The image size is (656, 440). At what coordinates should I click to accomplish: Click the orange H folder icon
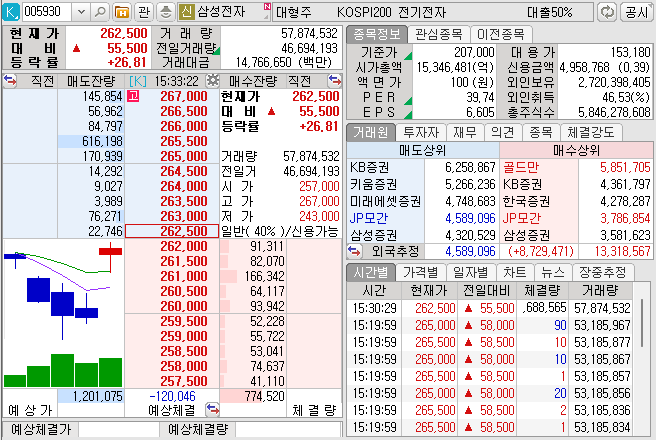click(122, 12)
